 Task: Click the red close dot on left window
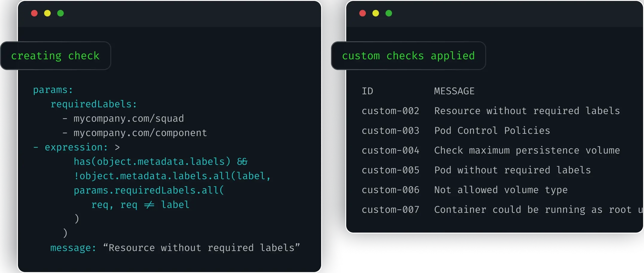(34, 13)
